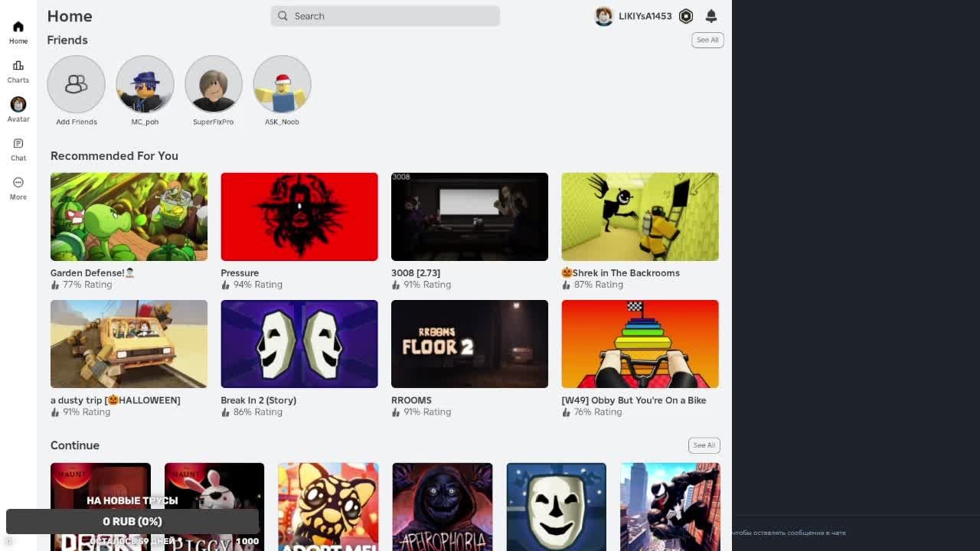Open the Chat sidebar icon
Viewport: 980px width, 551px height.
[x=18, y=144]
